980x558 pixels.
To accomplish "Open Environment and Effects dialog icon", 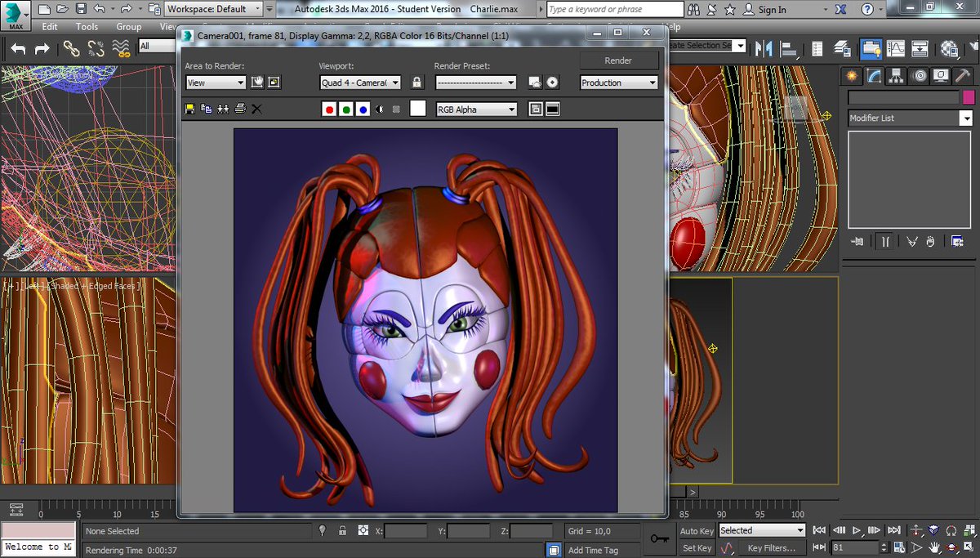I will (x=553, y=83).
